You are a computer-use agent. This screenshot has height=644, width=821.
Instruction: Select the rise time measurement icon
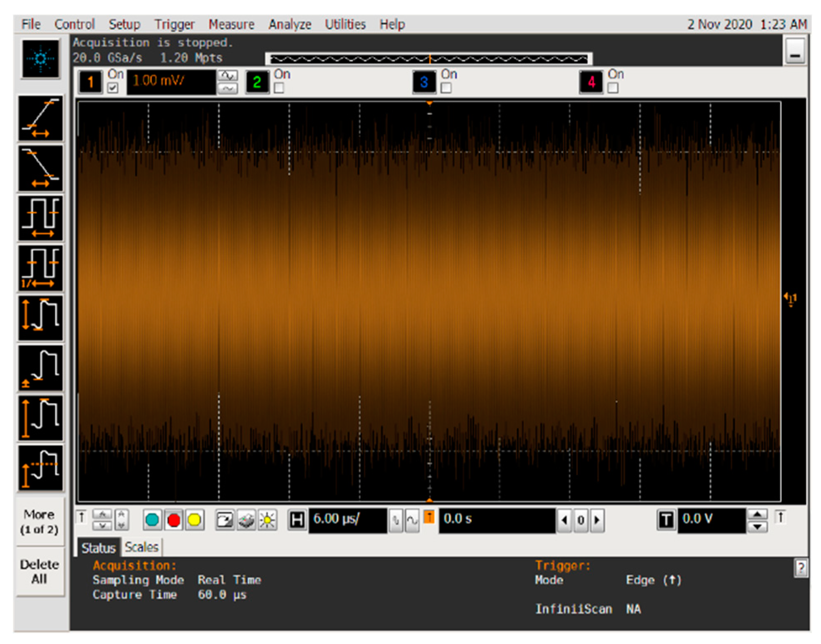(40, 119)
